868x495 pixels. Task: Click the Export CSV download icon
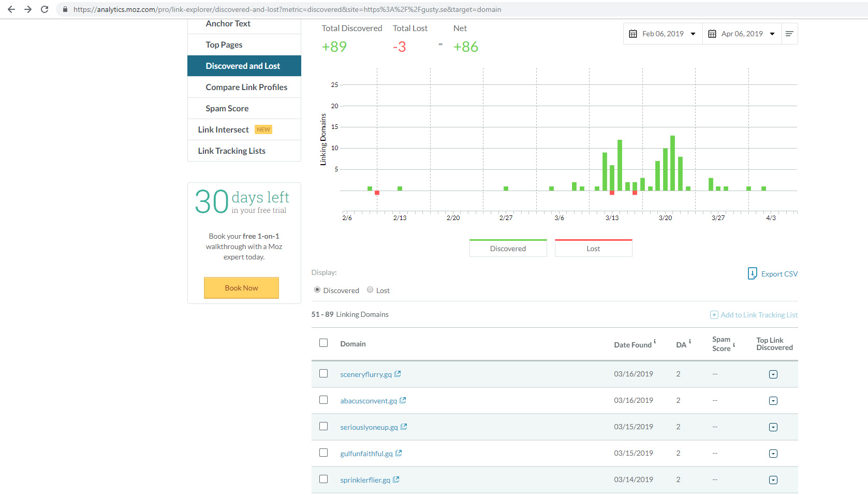pos(752,273)
